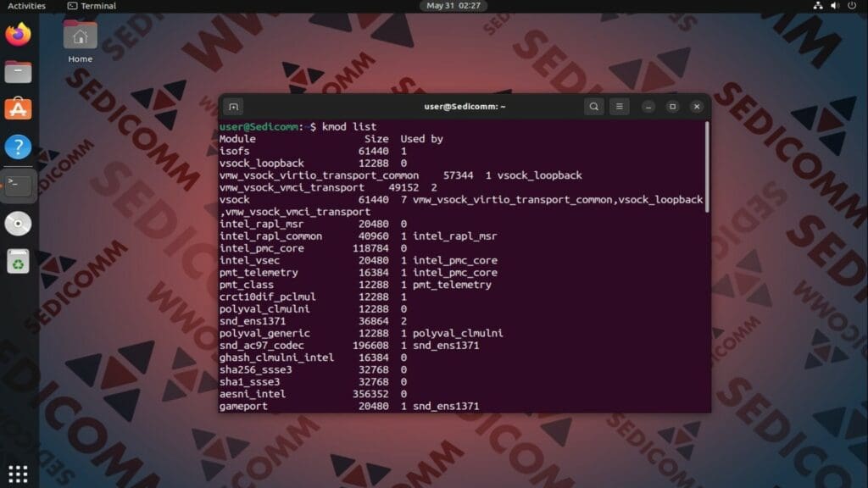This screenshot has height=488, width=868.
Task: Click 'aesni_intel' module name
Action: [253, 395]
